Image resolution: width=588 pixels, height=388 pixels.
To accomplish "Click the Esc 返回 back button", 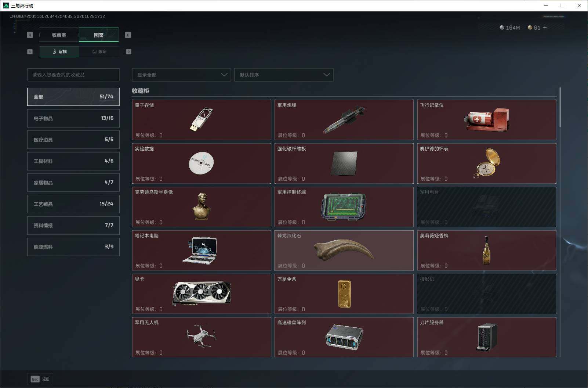I will pyautogui.click(x=40, y=379).
